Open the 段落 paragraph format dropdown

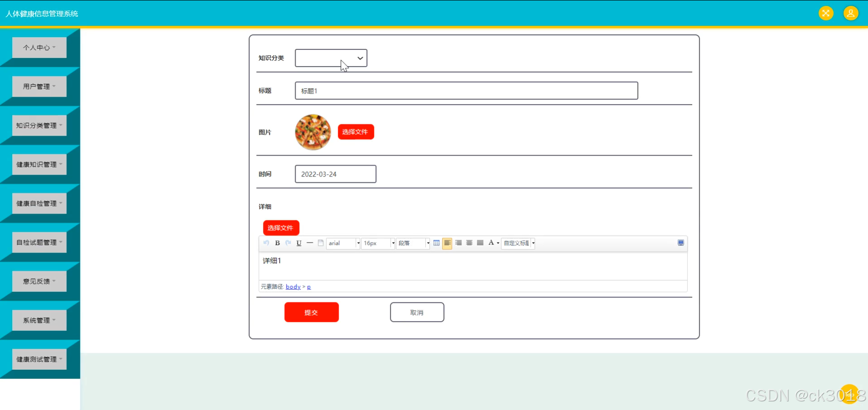(x=413, y=243)
